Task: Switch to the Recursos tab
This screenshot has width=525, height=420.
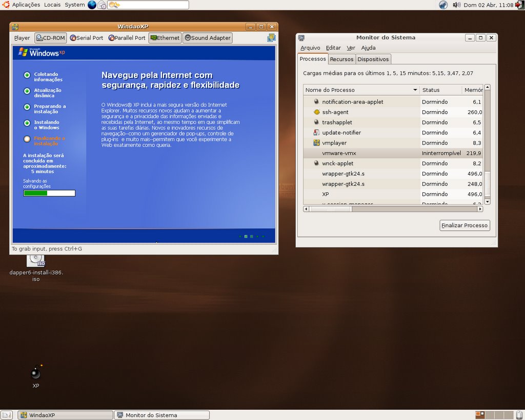Action: 341,59
